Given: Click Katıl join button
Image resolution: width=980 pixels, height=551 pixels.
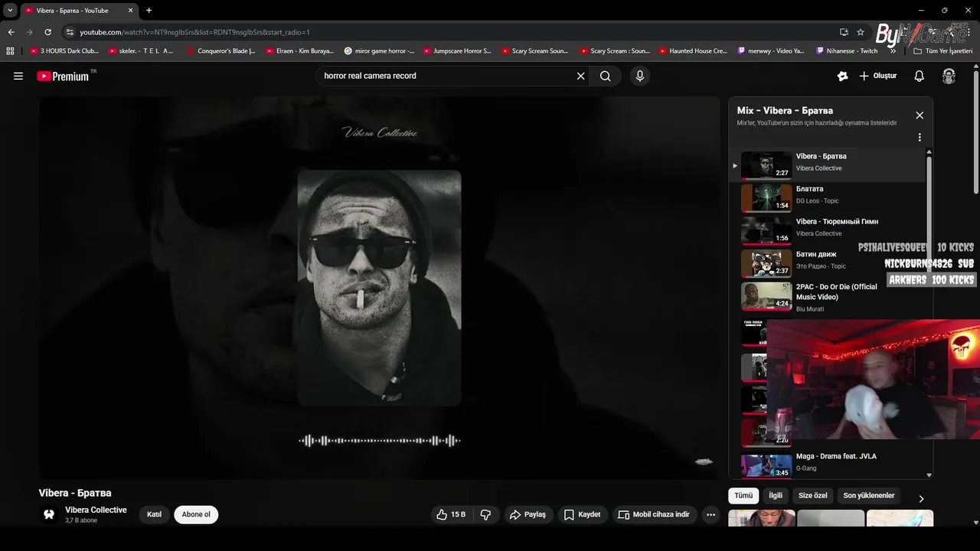Looking at the screenshot, I should coord(155,514).
